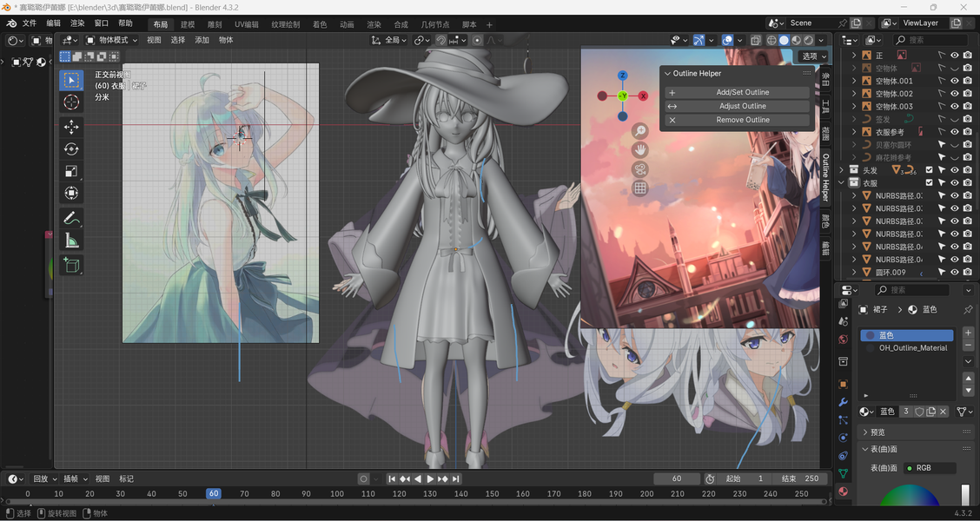This screenshot has height=521, width=980.
Task: Move material slot up arrow
Action: (968, 378)
